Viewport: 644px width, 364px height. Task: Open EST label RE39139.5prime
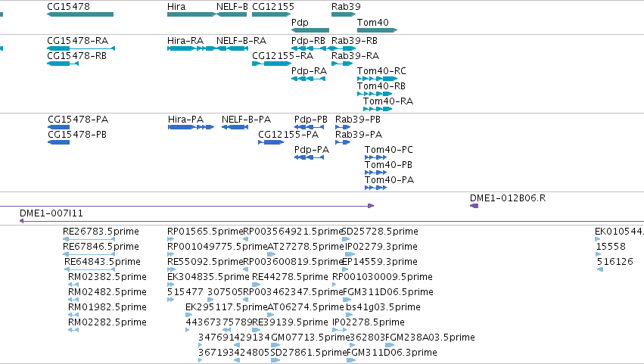[290, 323]
